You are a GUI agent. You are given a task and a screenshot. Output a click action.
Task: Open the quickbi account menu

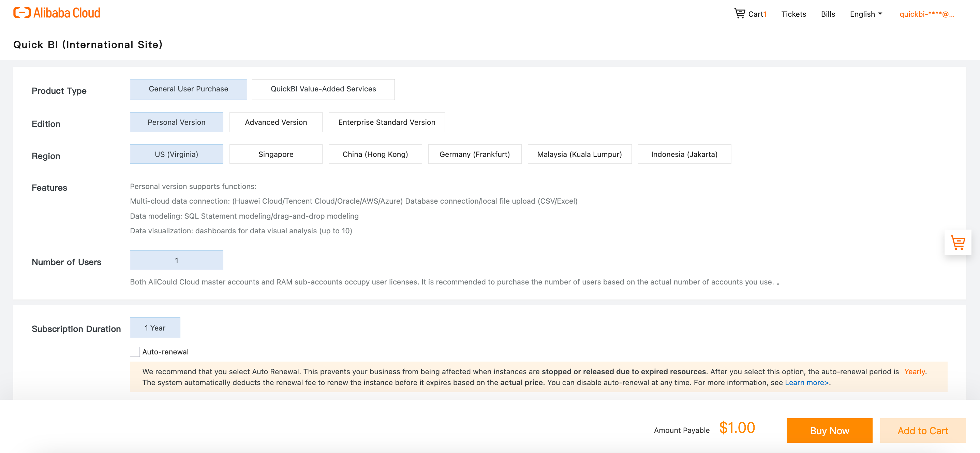coord(926,14)
